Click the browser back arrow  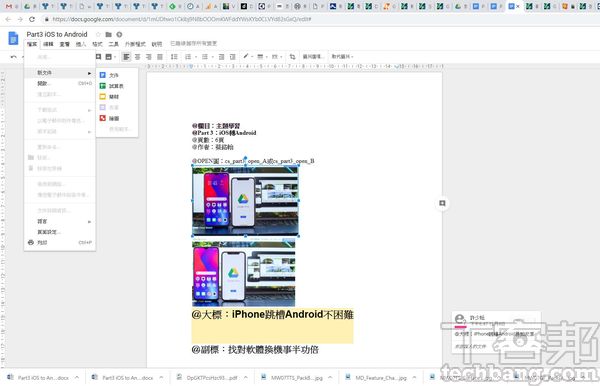8,19
